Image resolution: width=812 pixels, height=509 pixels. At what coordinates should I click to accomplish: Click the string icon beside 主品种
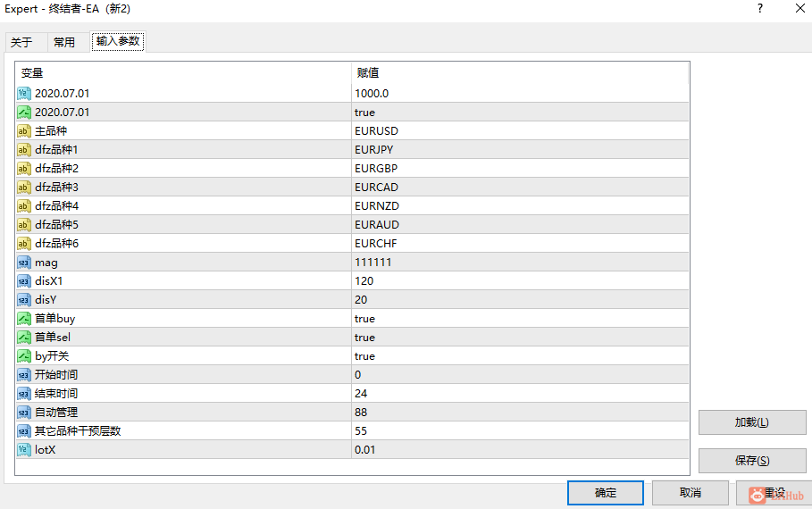coord(24,131)
